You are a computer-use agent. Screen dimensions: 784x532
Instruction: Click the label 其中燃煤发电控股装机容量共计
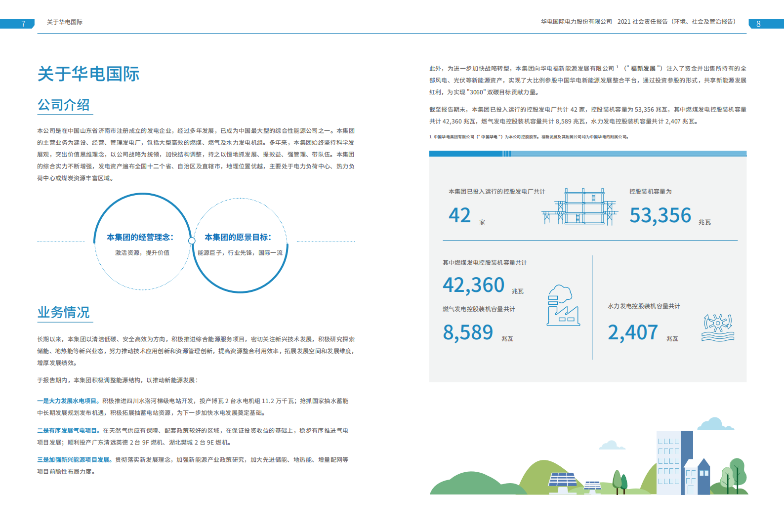[x=485, y=263]
